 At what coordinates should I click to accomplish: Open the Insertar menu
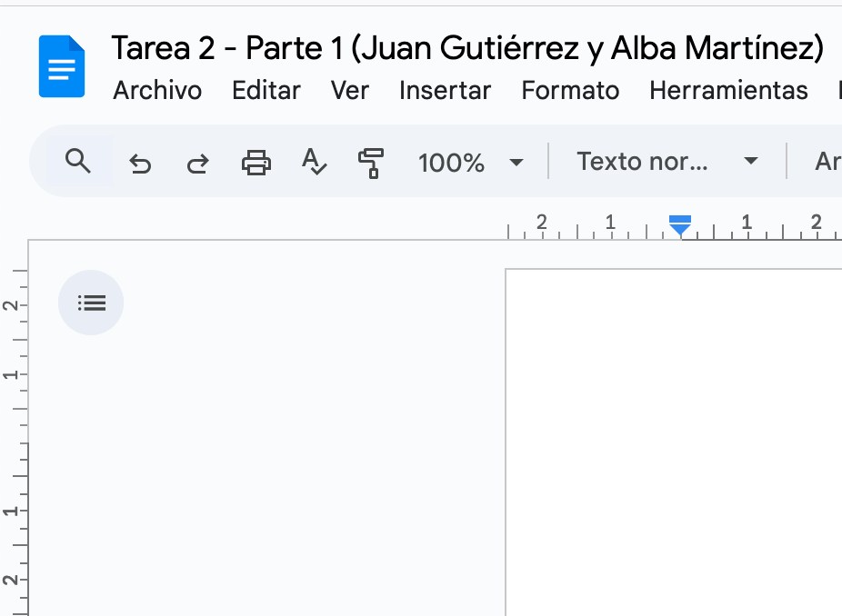pos(445,91)
